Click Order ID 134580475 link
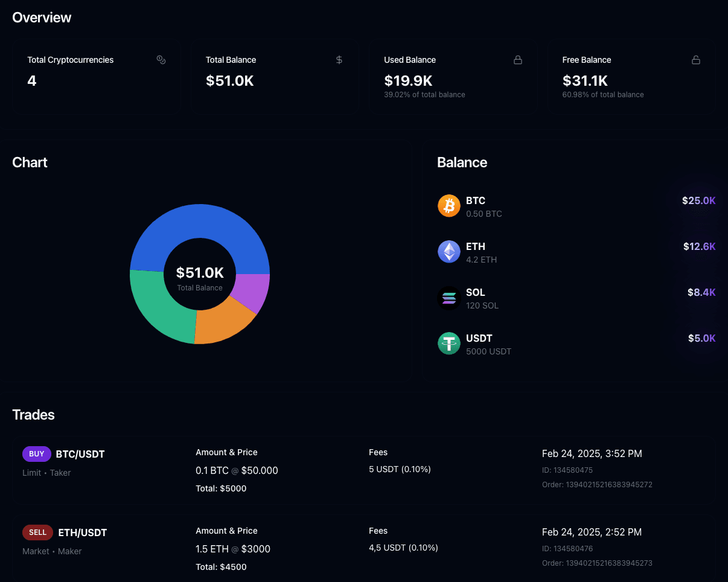728x582 pixels. [567, 470]
